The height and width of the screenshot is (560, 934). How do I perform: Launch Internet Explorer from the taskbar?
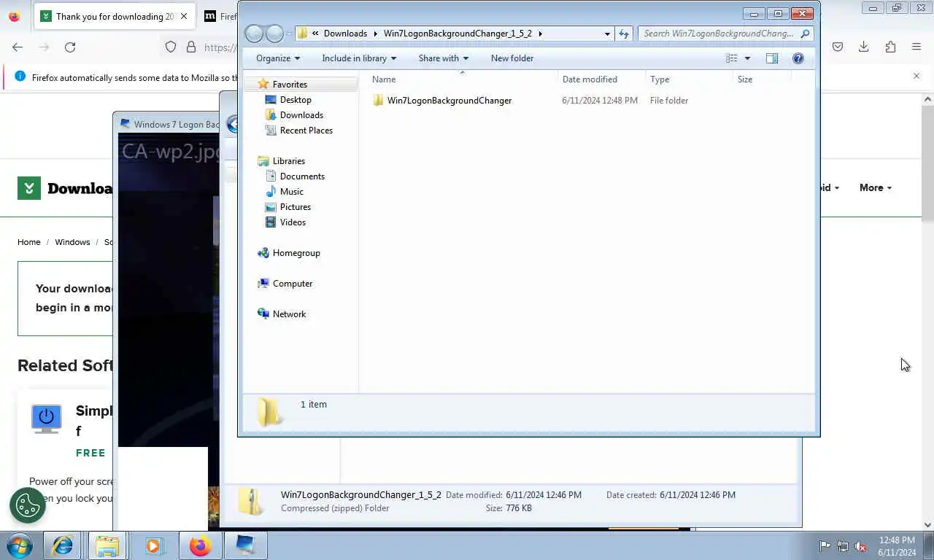pyautogui.click(x=63, y=545)
